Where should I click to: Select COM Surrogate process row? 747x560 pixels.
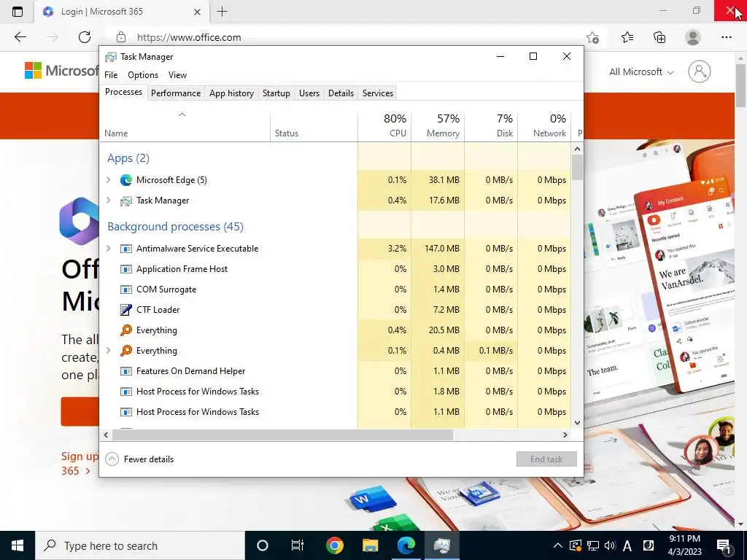pyautogui.click(x=335, y=289)
